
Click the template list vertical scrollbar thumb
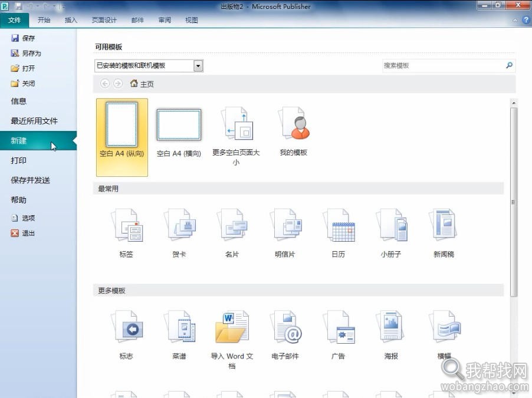513,202
